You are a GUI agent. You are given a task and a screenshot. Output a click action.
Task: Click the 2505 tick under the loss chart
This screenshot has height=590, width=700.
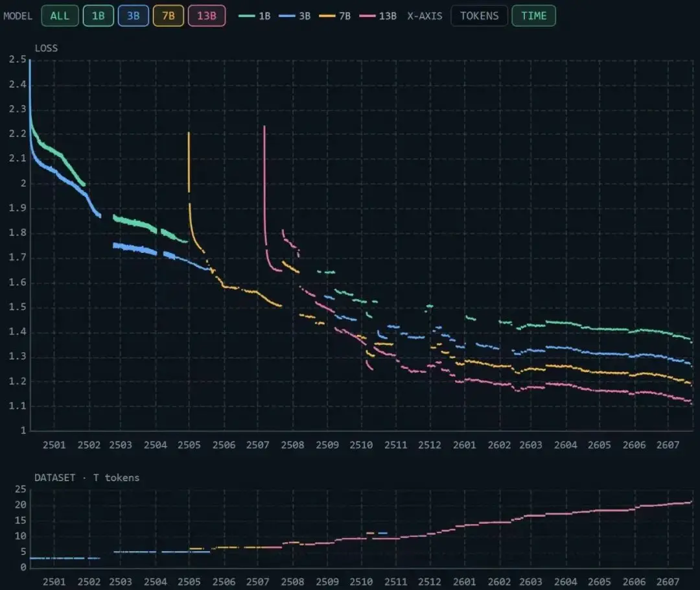pos(189,445)
